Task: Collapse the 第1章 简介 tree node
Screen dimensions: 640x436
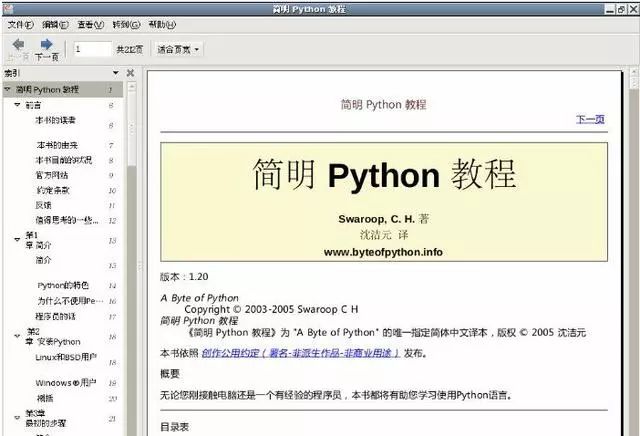Action: 17,240
